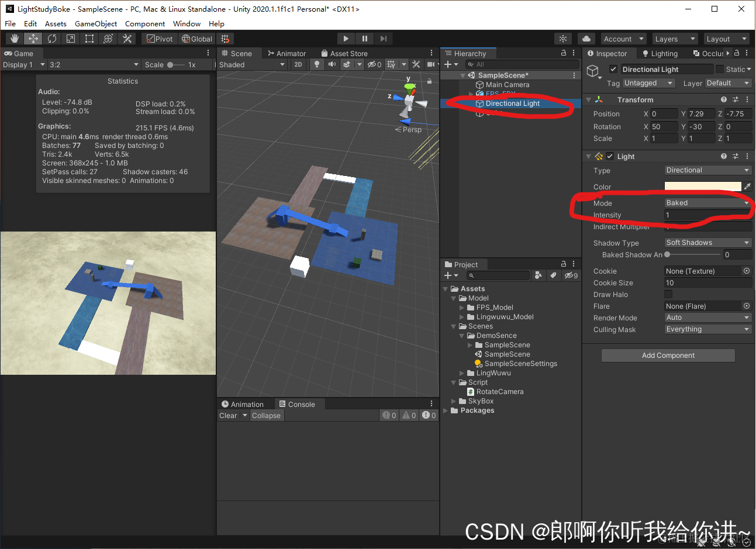Screen dimensions: 756x549
Task: Select the Hand tool in toolbar
Action: [x=15, y=39]
